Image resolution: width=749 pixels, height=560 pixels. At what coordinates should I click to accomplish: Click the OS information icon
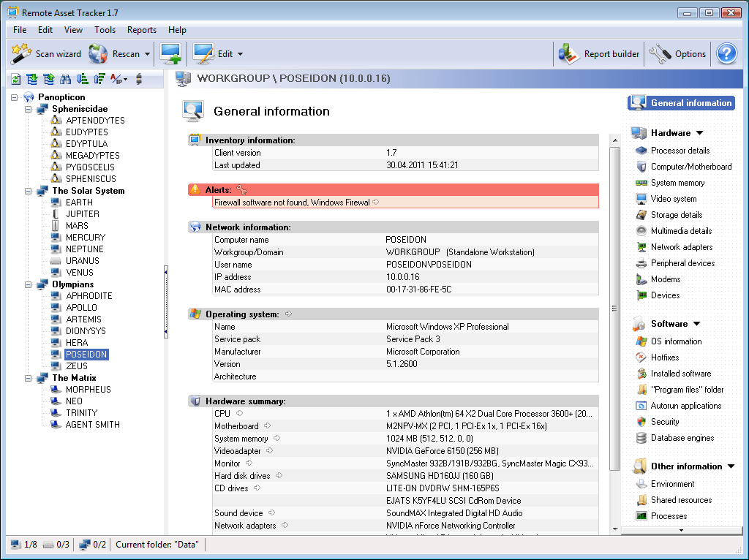[x=641, y=341]
